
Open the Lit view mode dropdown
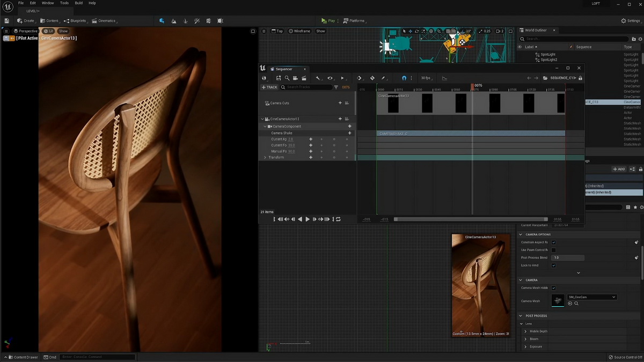tap(49, 31)
